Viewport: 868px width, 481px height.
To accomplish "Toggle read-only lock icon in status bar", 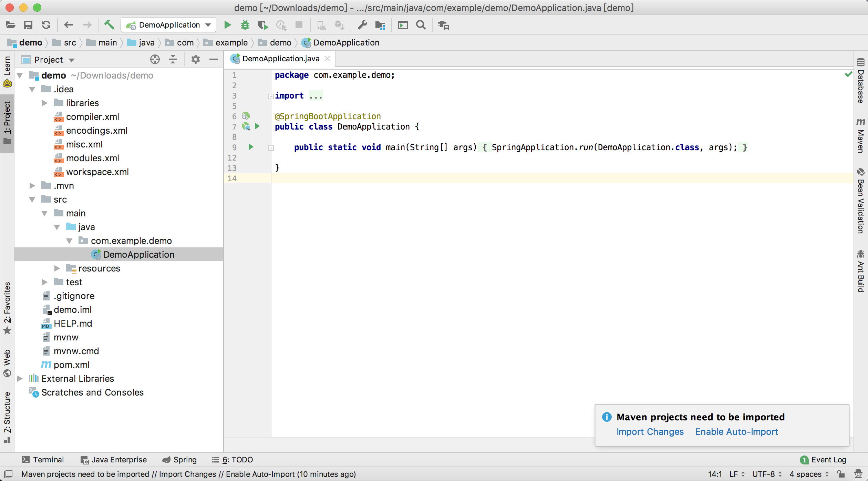I will coord(841,474).
